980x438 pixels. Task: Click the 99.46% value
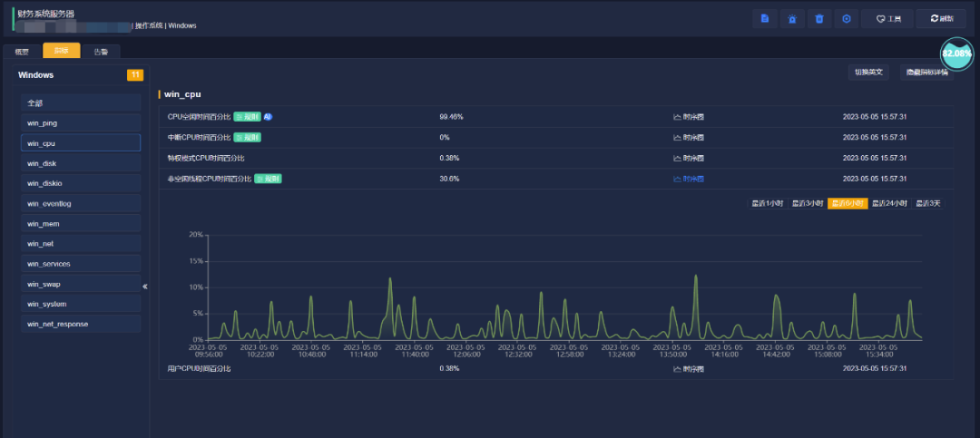tap(451, 117)
